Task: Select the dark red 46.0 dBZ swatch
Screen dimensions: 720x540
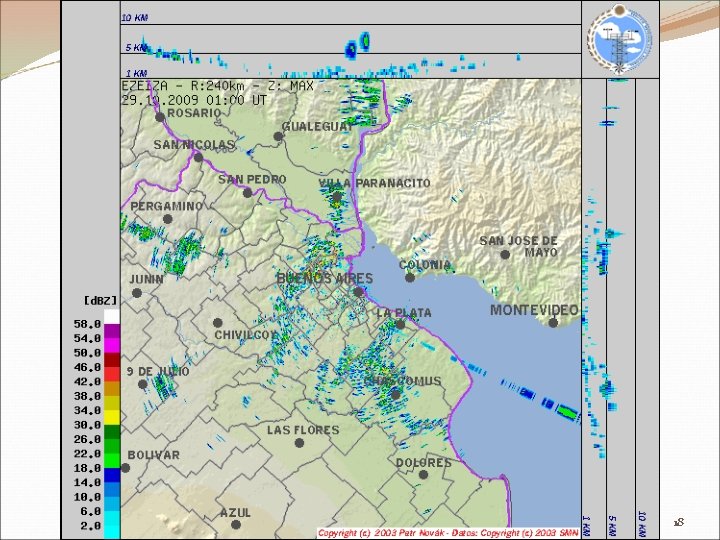Action: click(112, 360)
